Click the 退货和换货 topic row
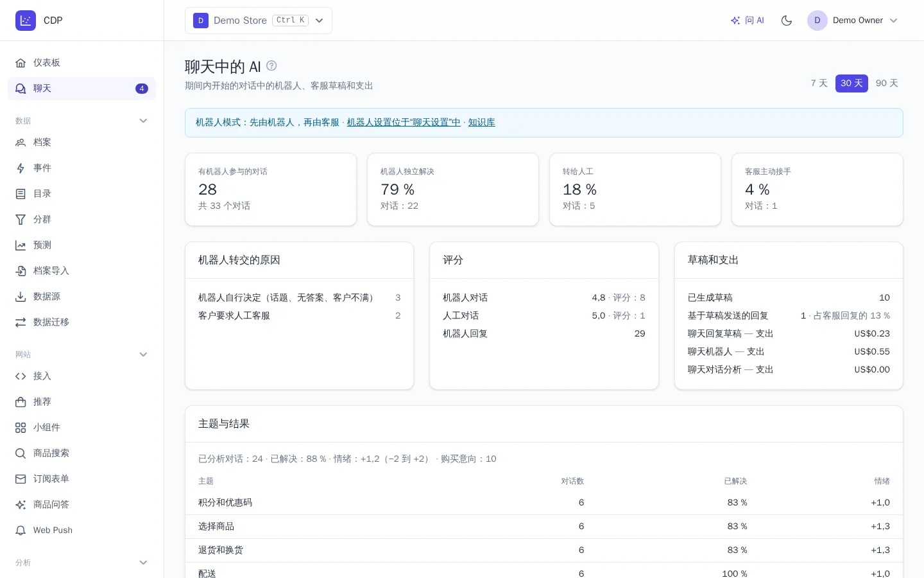 pyautogui.click(x=544, y=550)
